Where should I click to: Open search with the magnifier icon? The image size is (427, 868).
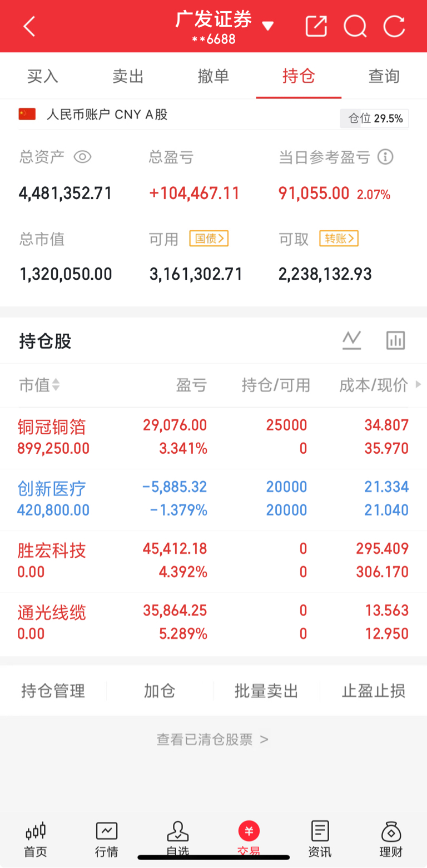point(355,26)
